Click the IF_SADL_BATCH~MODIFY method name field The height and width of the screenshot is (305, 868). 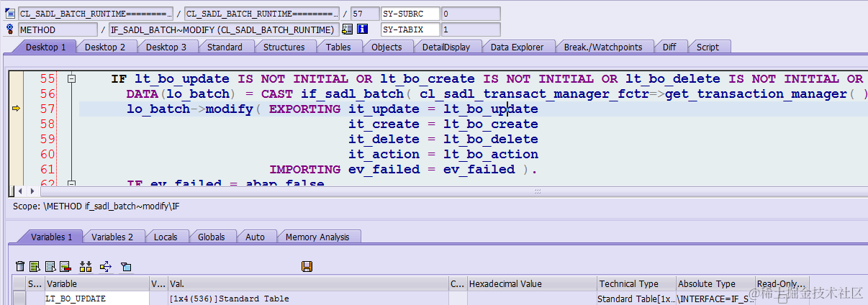click(223, 29)
